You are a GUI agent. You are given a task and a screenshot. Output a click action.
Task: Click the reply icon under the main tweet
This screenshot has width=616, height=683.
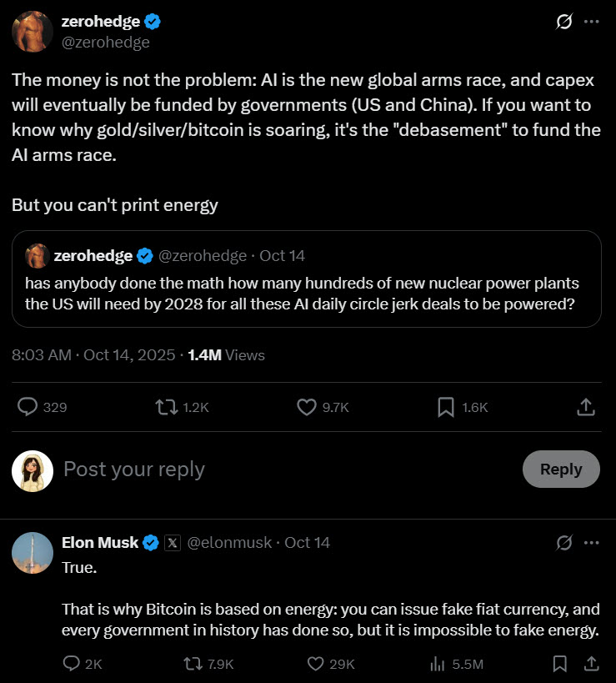[27, 406]
